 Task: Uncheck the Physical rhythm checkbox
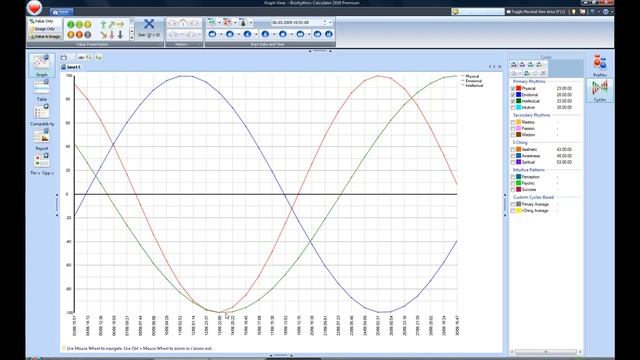click(x=513, y=89)
